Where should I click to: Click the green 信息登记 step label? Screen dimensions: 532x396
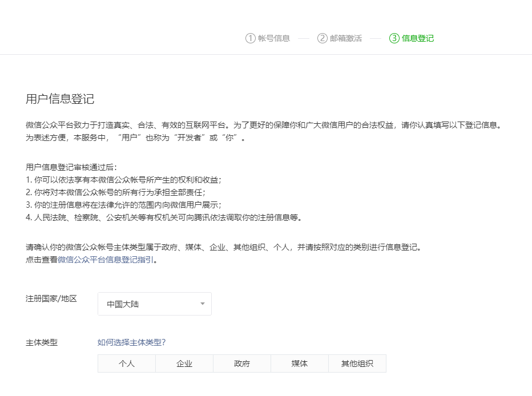tap(417, 38)
